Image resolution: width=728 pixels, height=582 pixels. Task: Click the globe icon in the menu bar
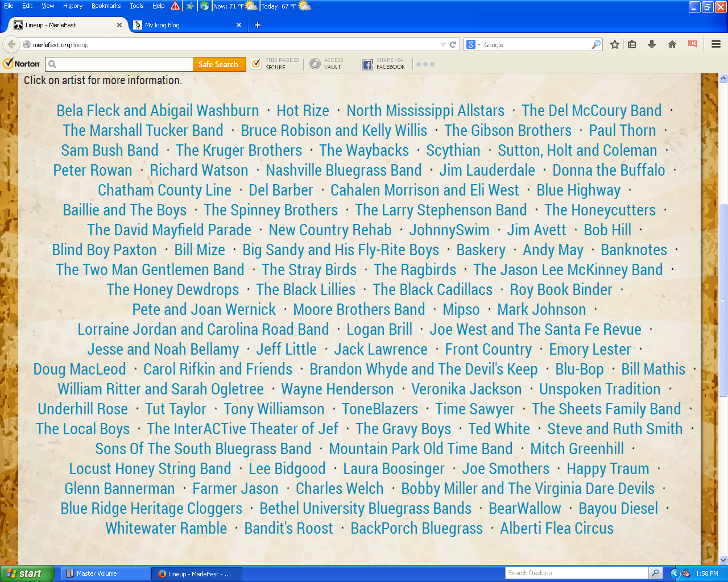[205, 6]
